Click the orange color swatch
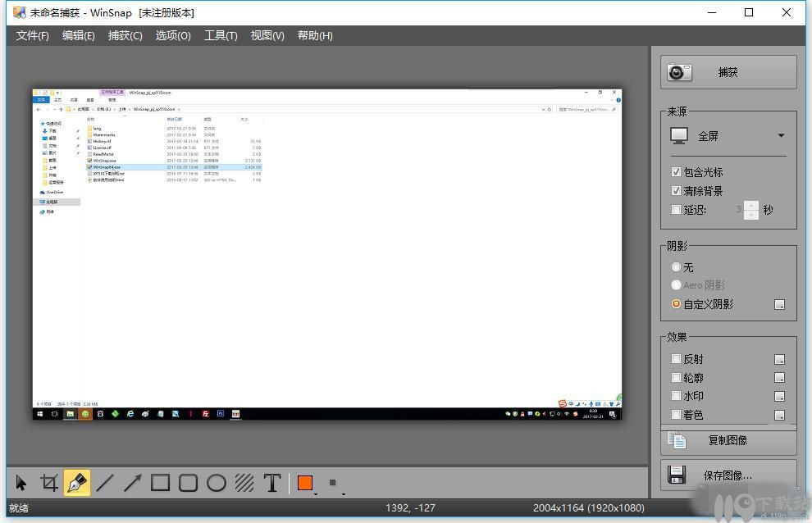Screen dimensions: 812x523 [x=305, y=483]
